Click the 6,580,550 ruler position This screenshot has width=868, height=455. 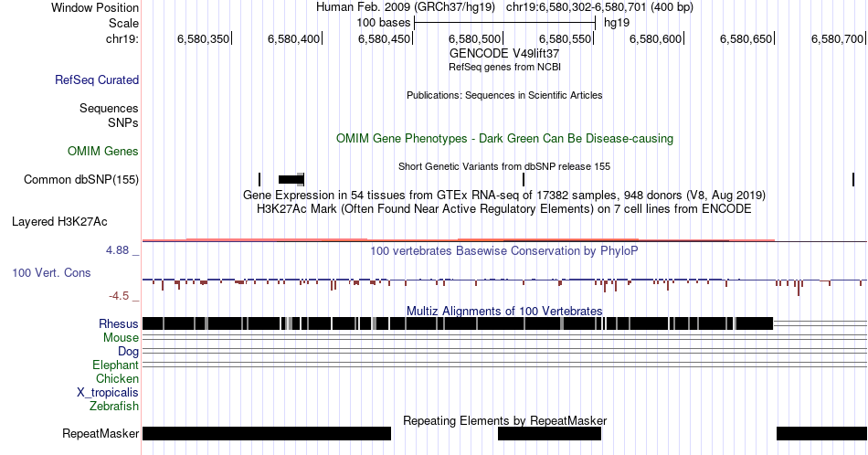tap(566, 38)
